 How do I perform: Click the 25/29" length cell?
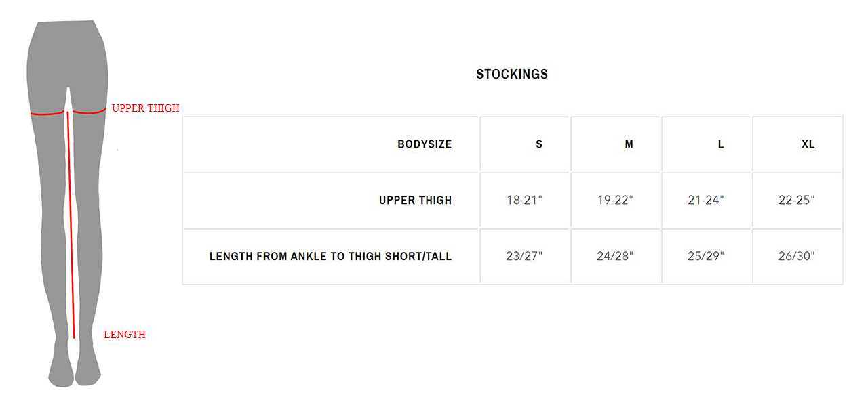pos(706,257)
